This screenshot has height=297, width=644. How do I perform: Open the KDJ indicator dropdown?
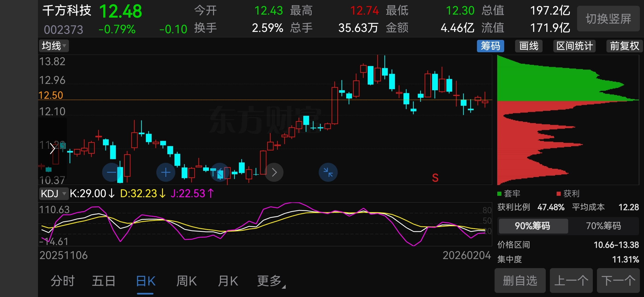[53, 194]
